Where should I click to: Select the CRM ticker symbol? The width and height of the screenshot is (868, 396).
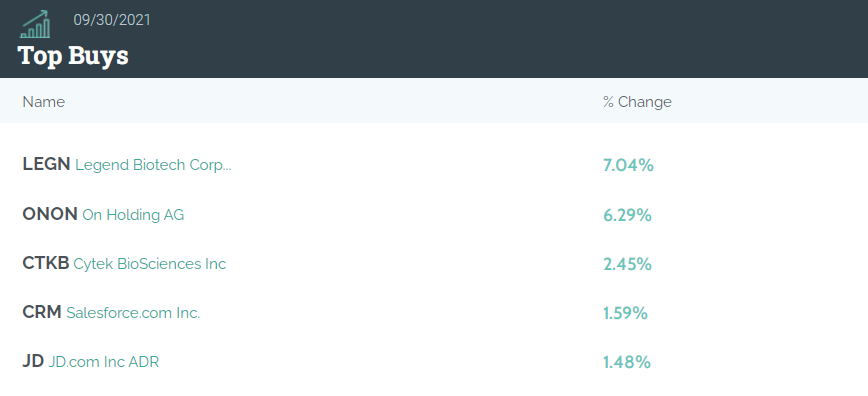(42, 312)
